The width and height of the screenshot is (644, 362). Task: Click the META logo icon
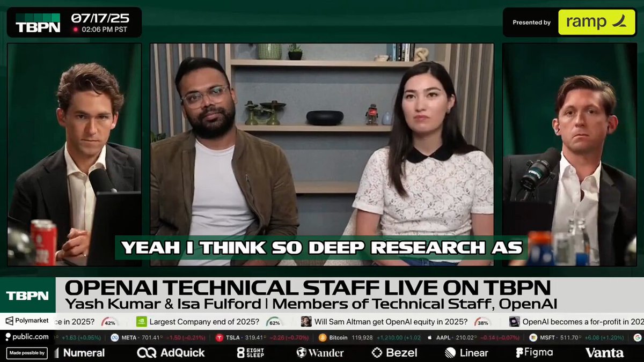click(114, 337)
